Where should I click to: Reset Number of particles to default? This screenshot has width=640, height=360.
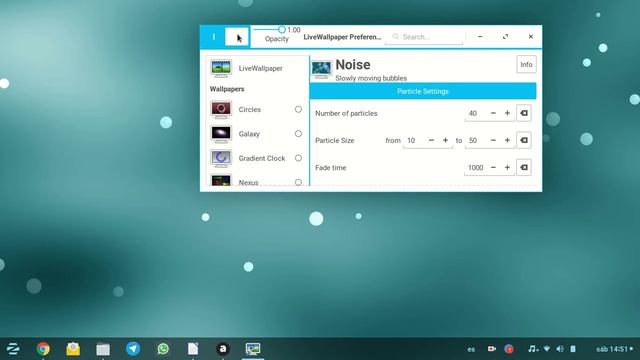pyautogui.click(x=524, y=113)
